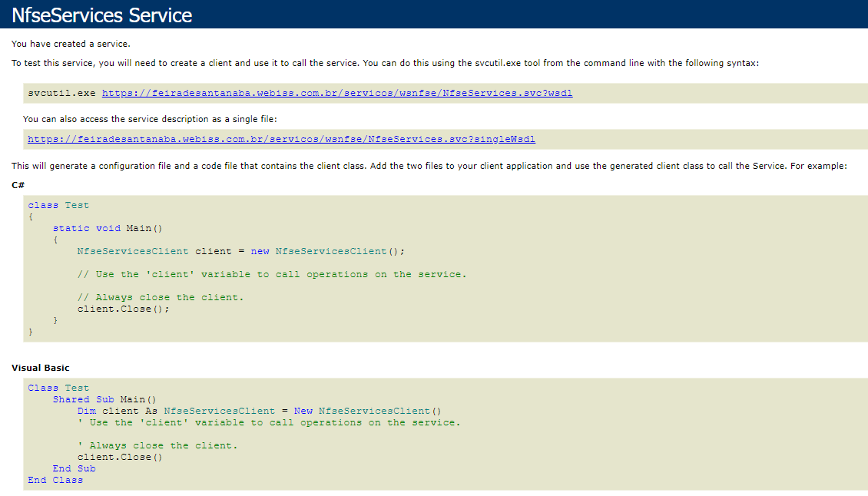Click the C# 'NfseServicesClient client = new' line
The image size is (868, 496).
tap(240, 251)
